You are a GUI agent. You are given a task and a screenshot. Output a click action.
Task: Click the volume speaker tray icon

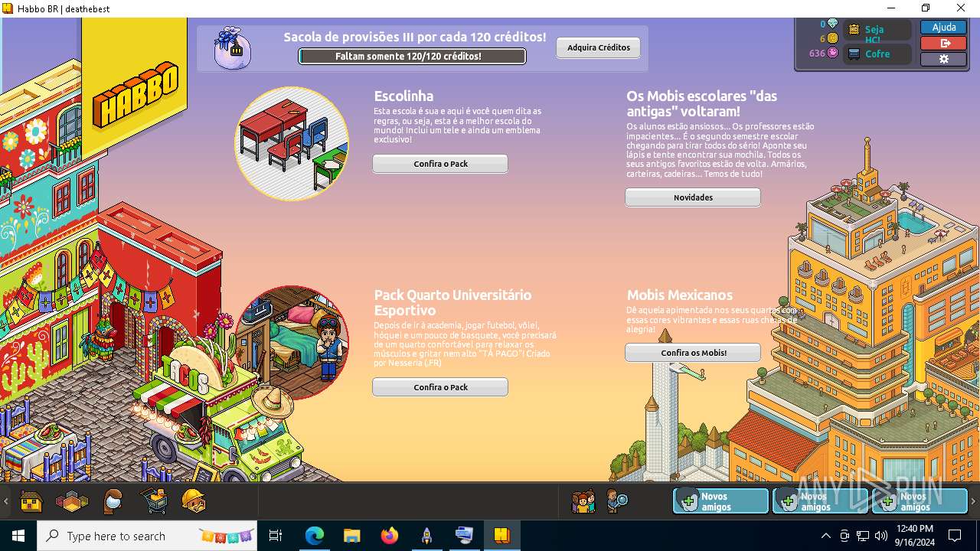(880, 536)
